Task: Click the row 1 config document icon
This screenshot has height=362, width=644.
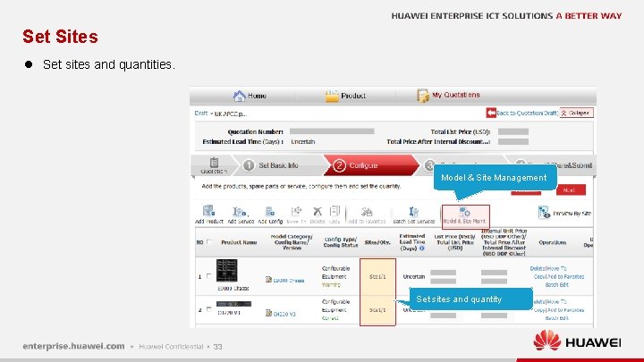Action: pyautogui.click(x=268, y=280)
